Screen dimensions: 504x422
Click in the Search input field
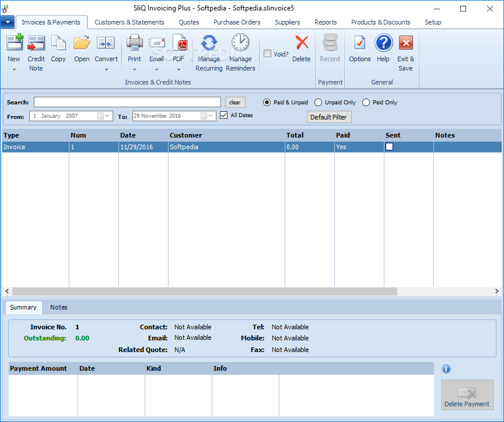[127, 102]
